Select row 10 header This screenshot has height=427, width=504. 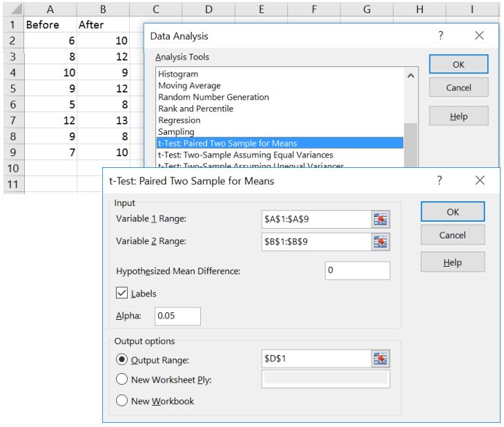coord(13,168)
